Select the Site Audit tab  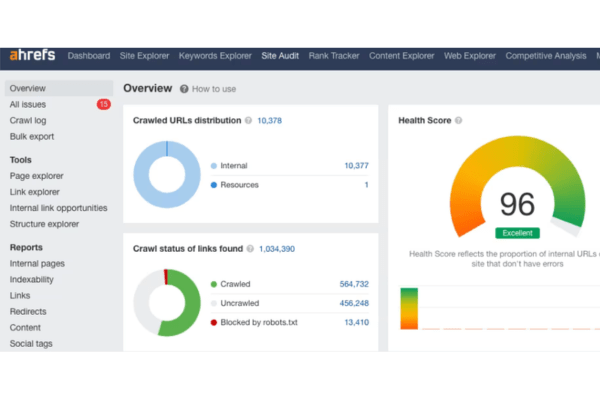click(280, 56)
